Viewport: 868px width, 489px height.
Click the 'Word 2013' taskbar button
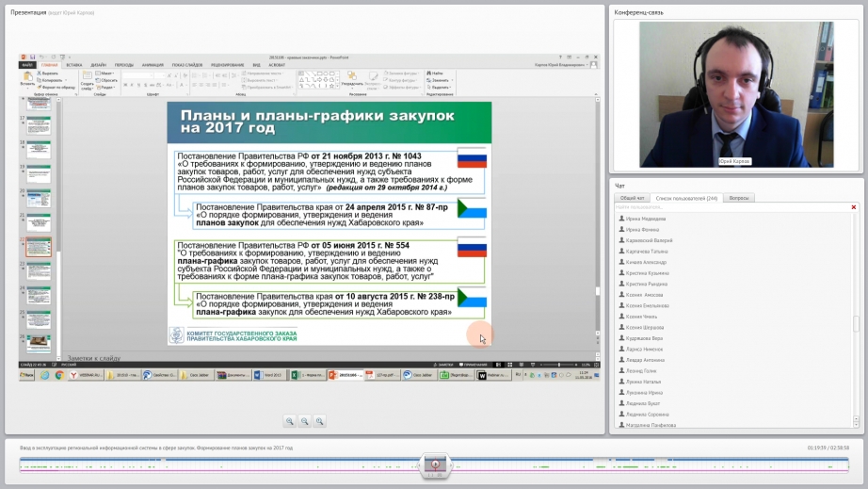pos(270,375)
